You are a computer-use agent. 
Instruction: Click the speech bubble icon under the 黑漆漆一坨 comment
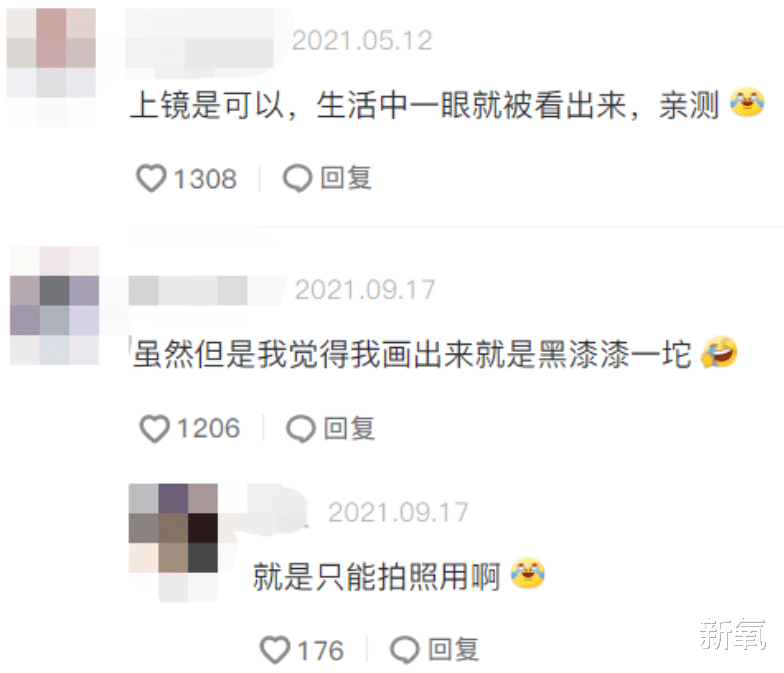[300, 428]
